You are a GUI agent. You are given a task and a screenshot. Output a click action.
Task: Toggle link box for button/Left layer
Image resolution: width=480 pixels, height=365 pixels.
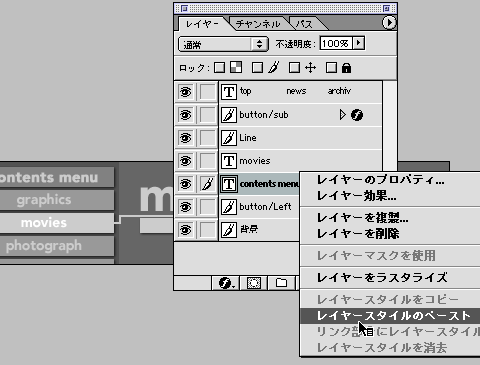[x=207, y=207]
